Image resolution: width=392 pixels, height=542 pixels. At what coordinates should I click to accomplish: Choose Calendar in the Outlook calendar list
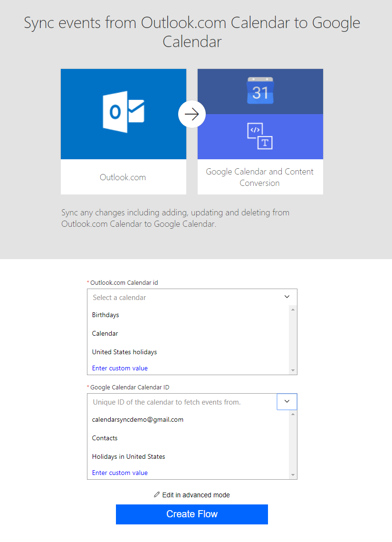tap(105, 333)
